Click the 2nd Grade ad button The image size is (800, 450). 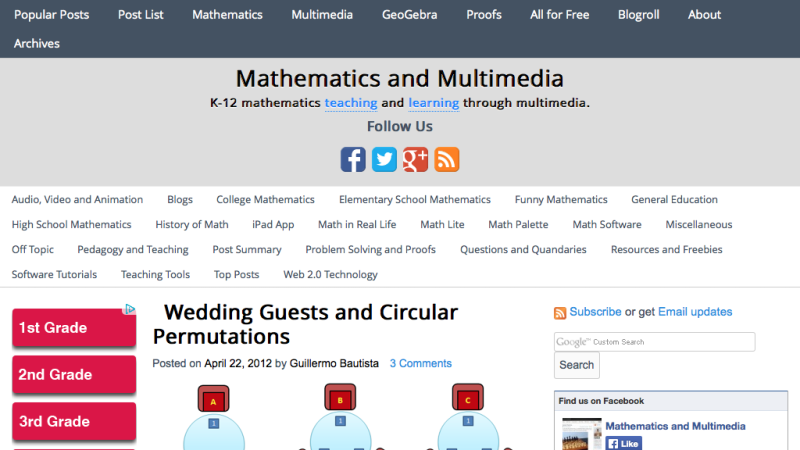[x=74, y=374]
